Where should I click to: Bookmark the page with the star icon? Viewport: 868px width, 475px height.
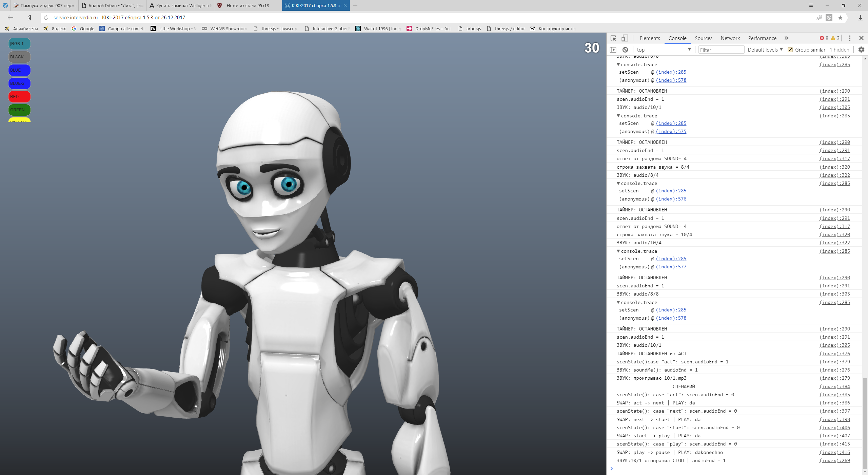(x=840, y=18)
